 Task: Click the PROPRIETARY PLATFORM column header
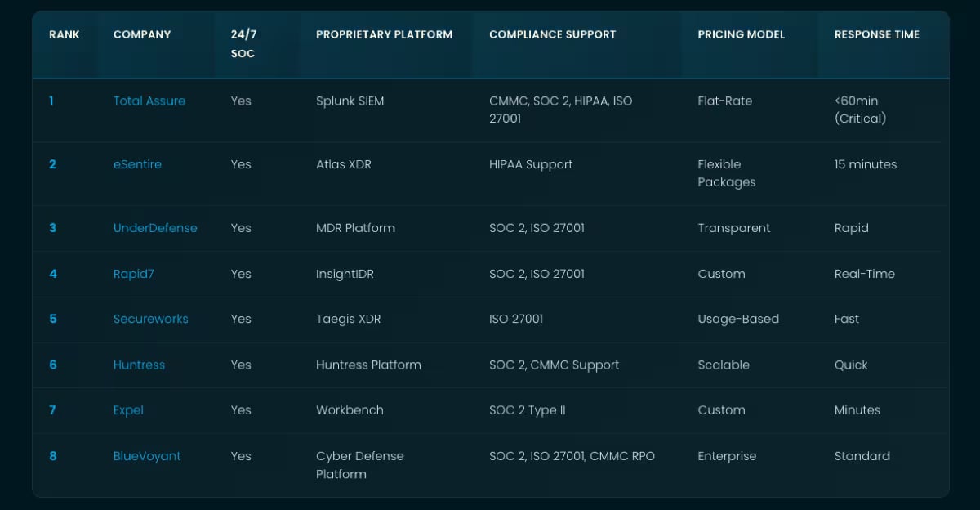click(384, 34)
